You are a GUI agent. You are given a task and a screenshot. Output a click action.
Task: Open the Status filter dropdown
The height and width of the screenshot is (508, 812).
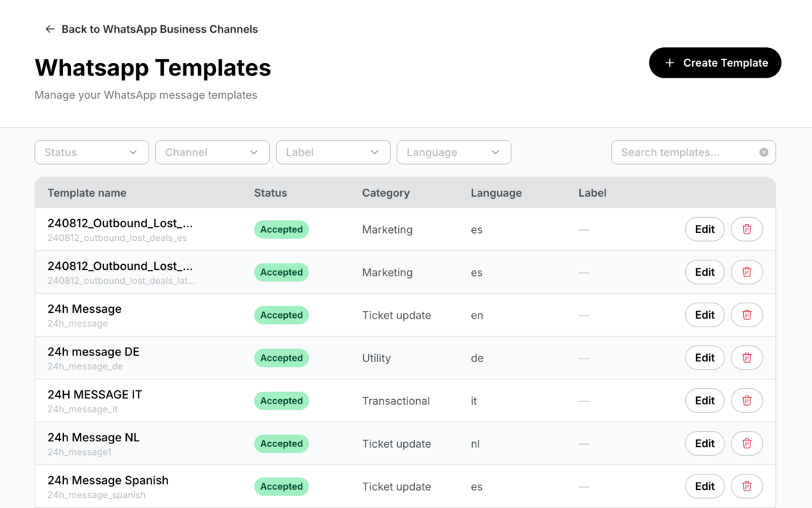pyautogui.click(x=91, y=152)
